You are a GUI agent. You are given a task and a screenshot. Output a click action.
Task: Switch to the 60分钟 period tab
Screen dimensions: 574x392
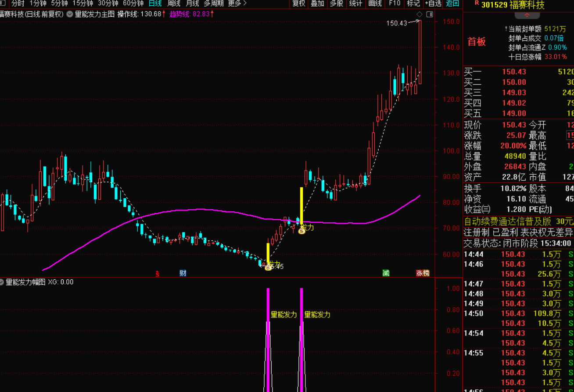coord(133,4)
